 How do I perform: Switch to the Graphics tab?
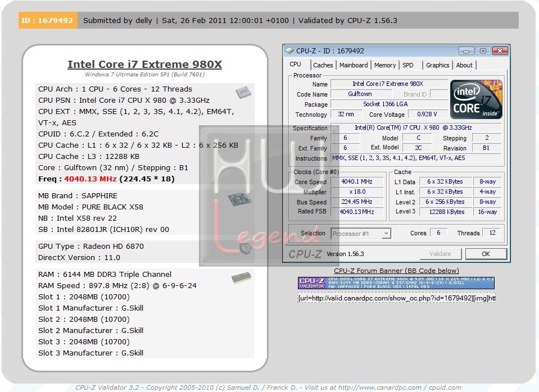point(438,65)
